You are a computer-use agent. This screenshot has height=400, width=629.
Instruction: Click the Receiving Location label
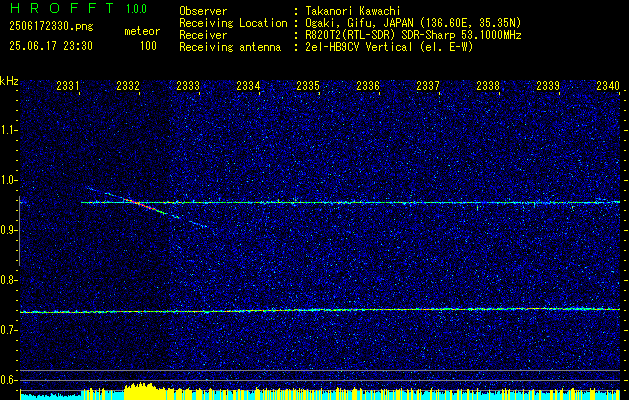tap(233, 23)
